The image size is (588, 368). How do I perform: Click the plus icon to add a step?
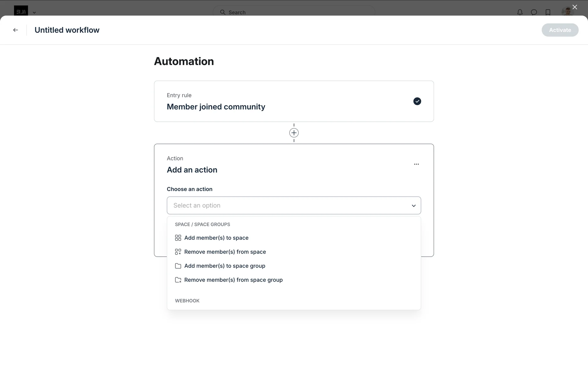click(294, 133)
